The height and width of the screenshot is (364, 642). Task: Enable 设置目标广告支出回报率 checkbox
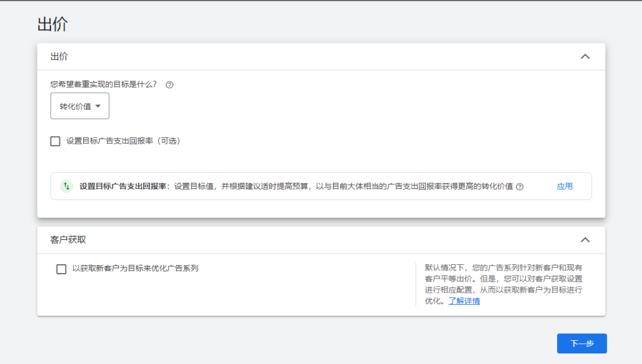(x=55, y=141)
